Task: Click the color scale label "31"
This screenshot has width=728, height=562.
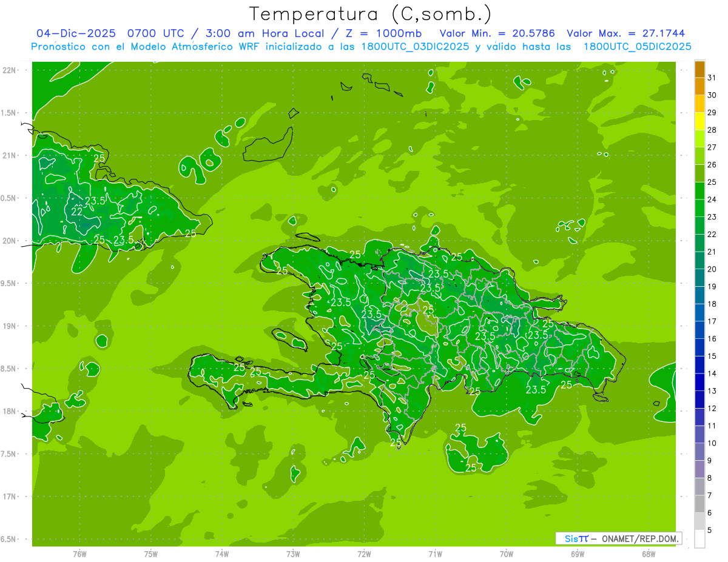Action: coord(712,78)
